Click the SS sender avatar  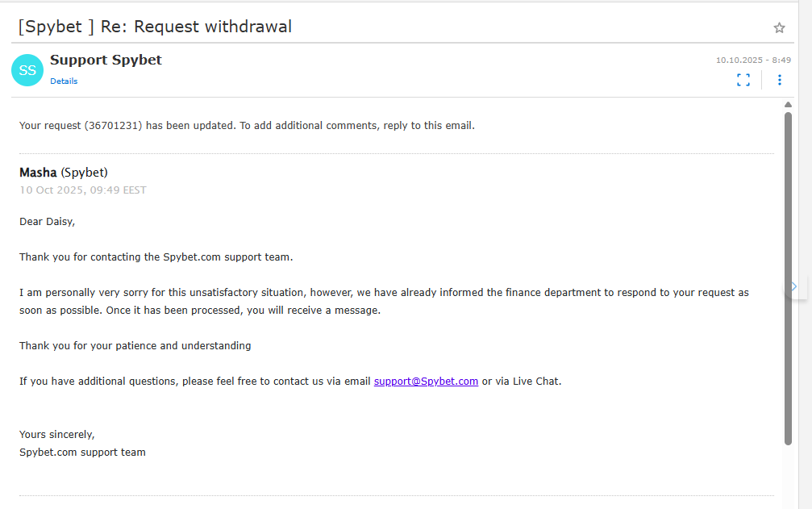(27, 70)
